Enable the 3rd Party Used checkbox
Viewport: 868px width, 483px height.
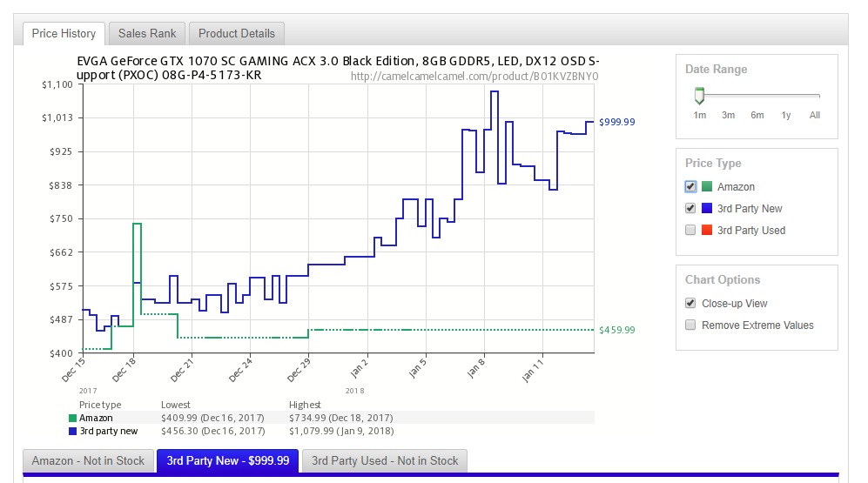[x=690, y=230]
